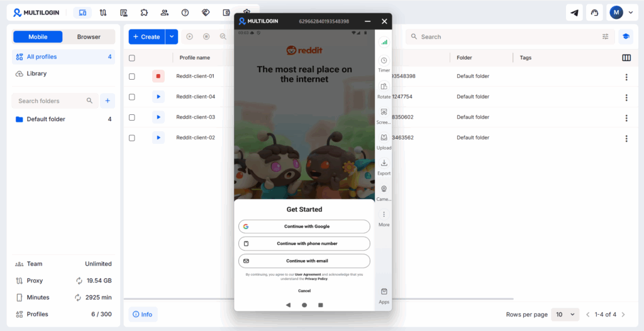Tap the Android recent apps button

320,305
